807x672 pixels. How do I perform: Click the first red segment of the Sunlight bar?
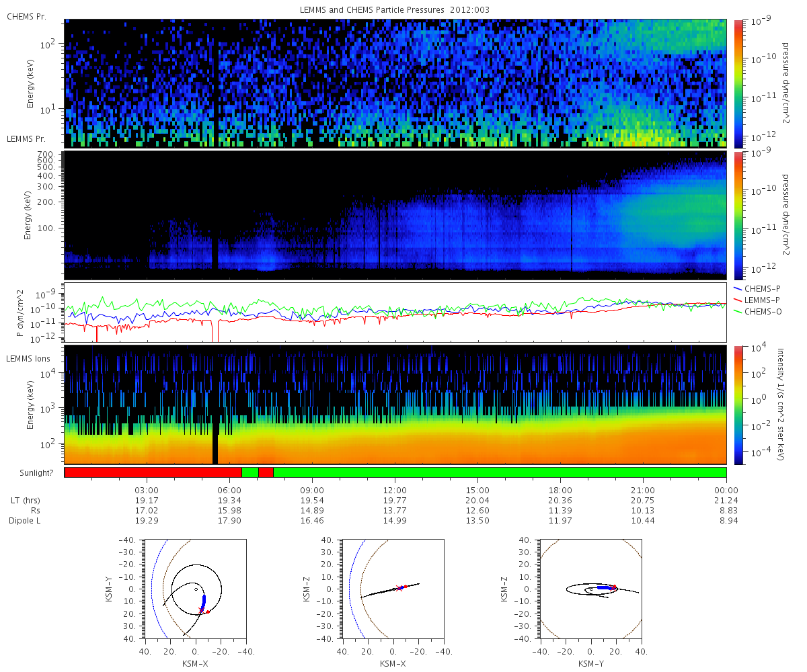(x=153, y=472)
